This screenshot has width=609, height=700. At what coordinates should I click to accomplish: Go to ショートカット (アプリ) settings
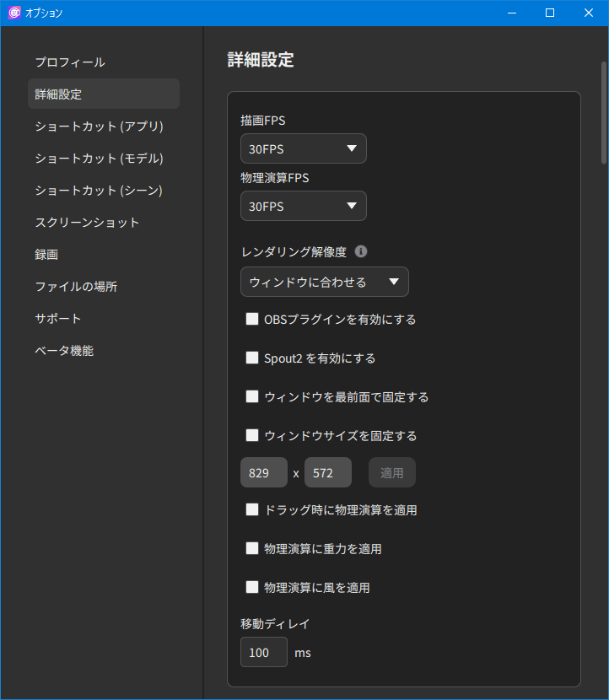point(99,127)
